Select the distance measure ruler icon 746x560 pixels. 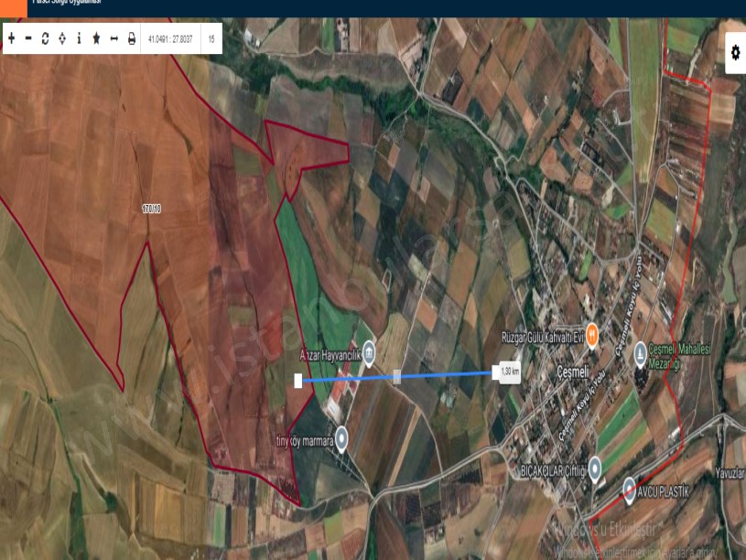tap(114, 38)
